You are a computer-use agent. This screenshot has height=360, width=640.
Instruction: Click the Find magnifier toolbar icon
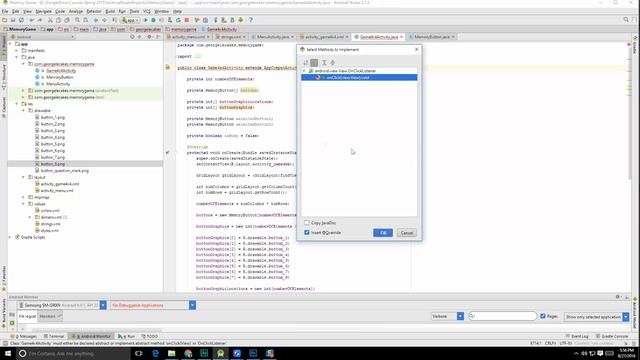point(77,20)
